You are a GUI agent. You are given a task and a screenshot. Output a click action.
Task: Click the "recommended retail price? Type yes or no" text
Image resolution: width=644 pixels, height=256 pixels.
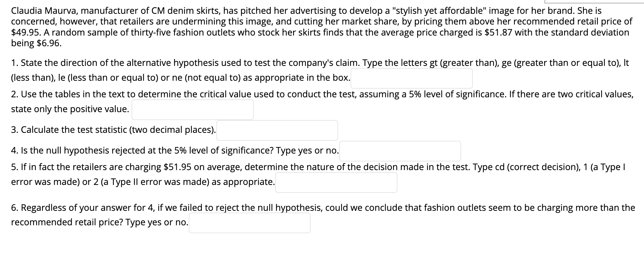[100, 222]
